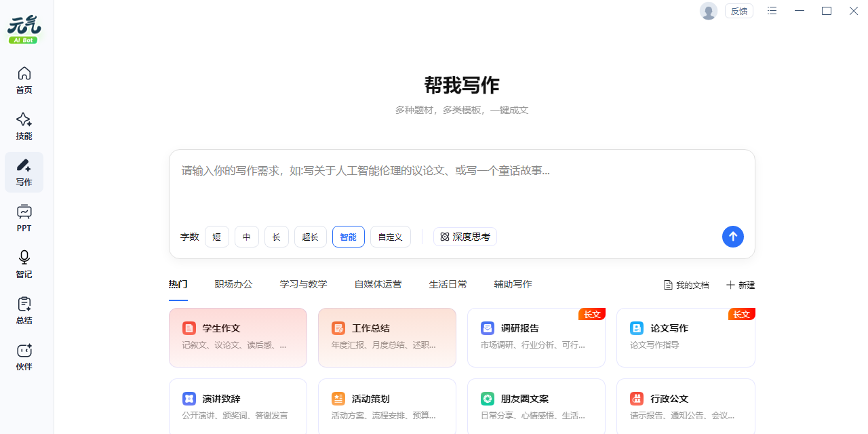Click the 智记 microphone icon
The width and height of the screenshot is (868, 434).
[x=24, y=263]
